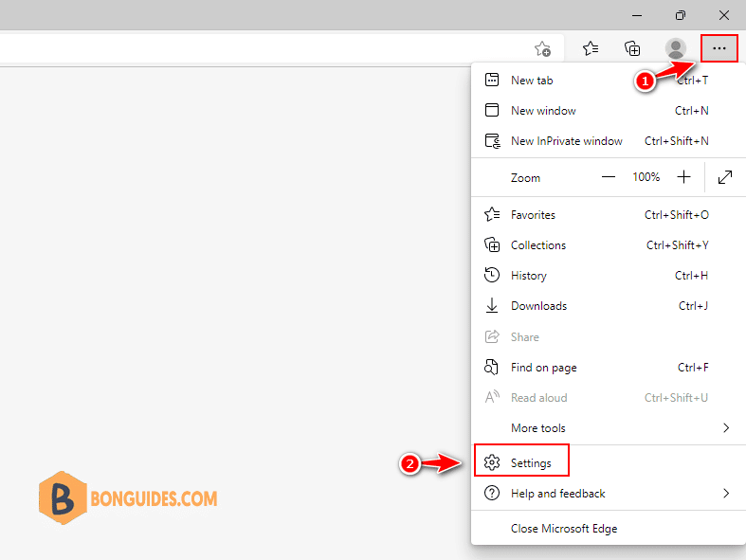Click the Ctrl+J shortcut text

693,306
